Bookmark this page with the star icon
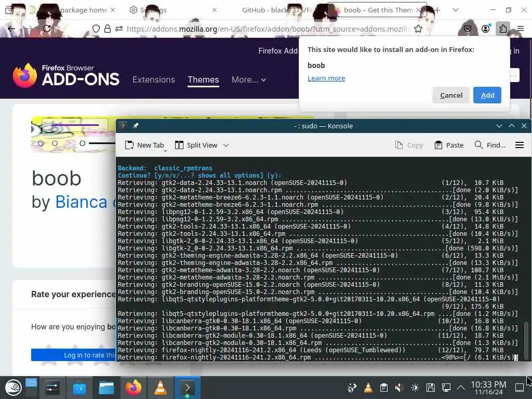The image size is (532, 399). point(418,29)
